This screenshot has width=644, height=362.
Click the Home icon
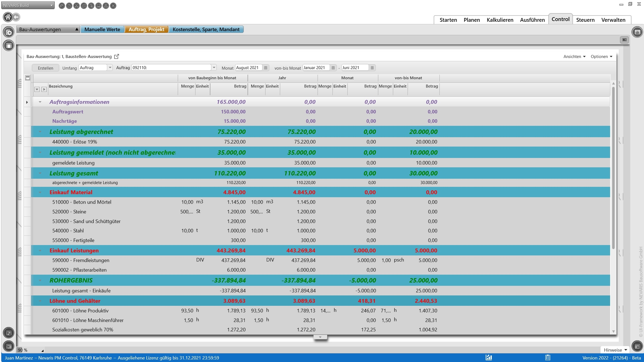(x=8, y=17)
